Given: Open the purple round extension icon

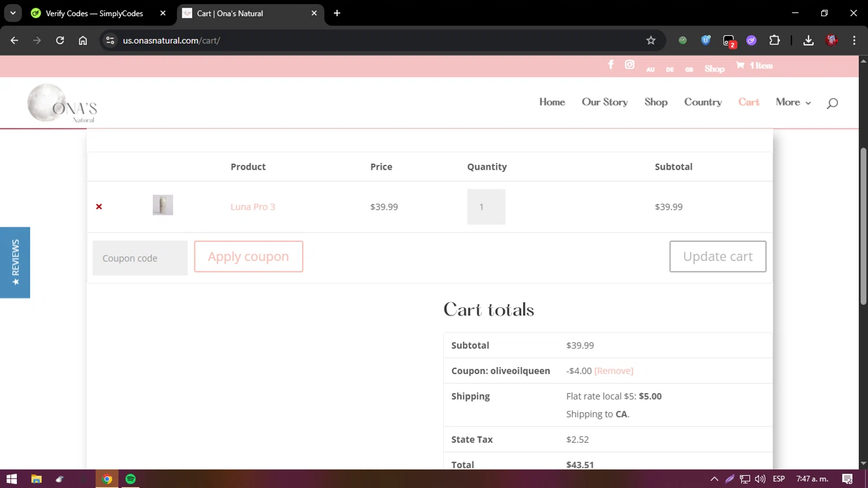Looking at the screenshot, I should [x=751, y=41].
